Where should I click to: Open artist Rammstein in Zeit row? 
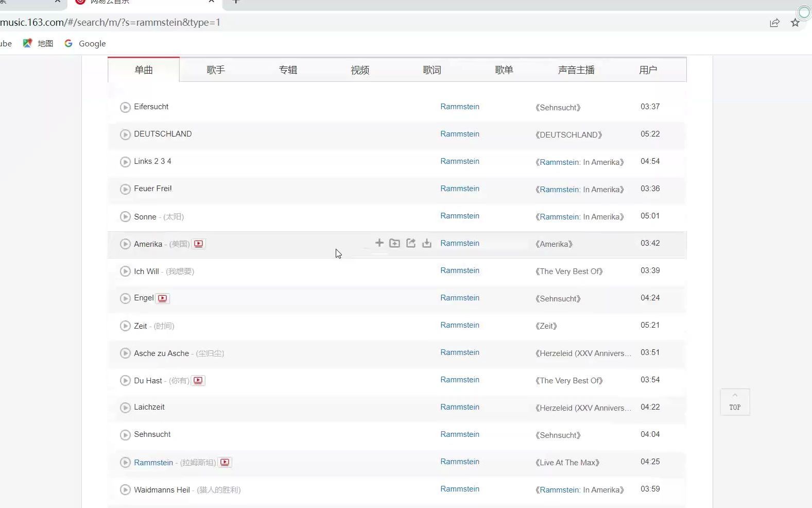click(x=460, y=325)
